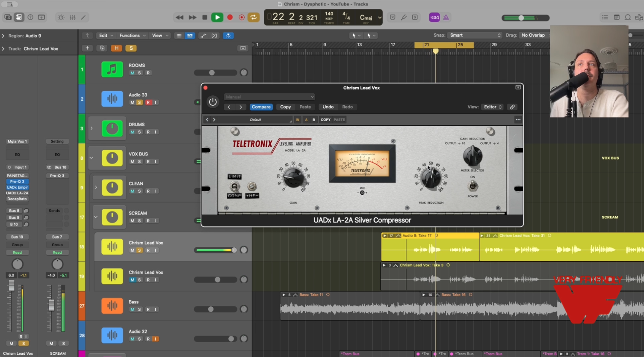Click Undo in the plugin header

[x=328, y=107]
